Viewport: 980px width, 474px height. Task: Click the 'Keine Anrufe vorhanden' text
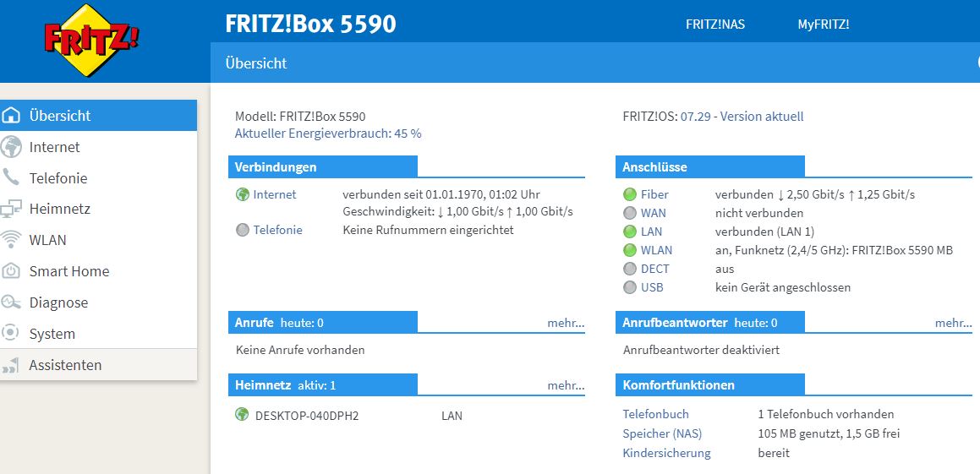pos(300,350)
